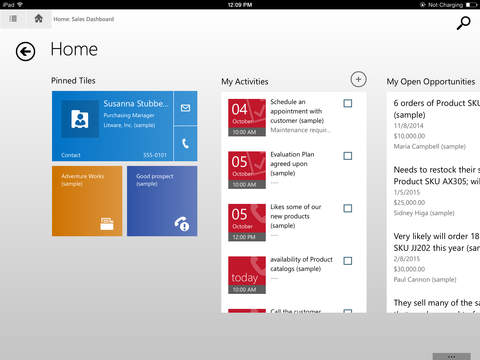The image size is (480, 360).
Task: Click Litware, Inc. (sample) company text
Action: (129, 125)
